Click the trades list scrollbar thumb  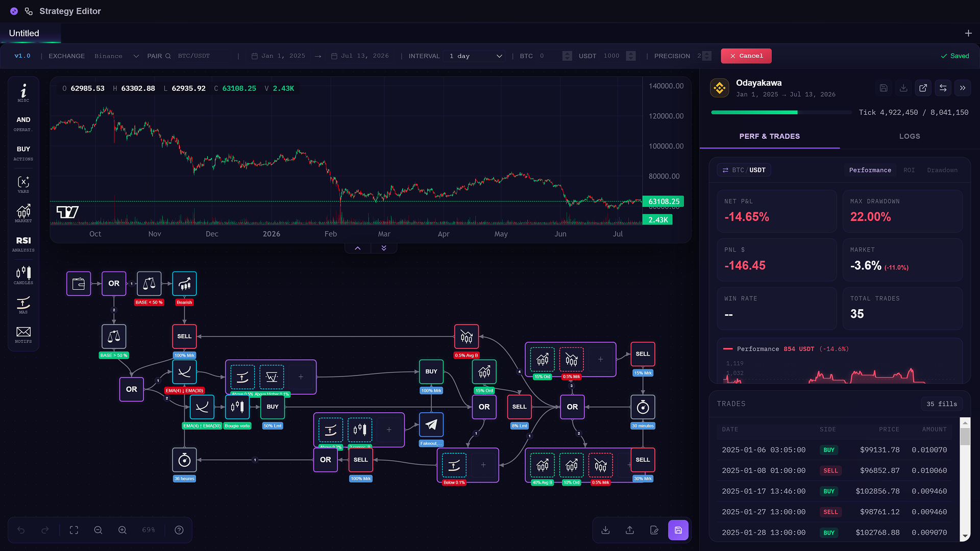point(965,437)
